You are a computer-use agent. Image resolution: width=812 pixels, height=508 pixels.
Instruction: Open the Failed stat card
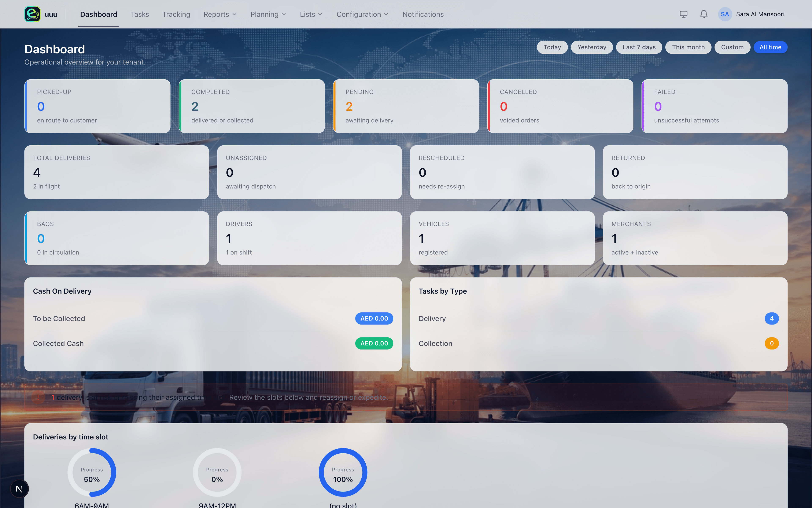click(x=714, y=106)
